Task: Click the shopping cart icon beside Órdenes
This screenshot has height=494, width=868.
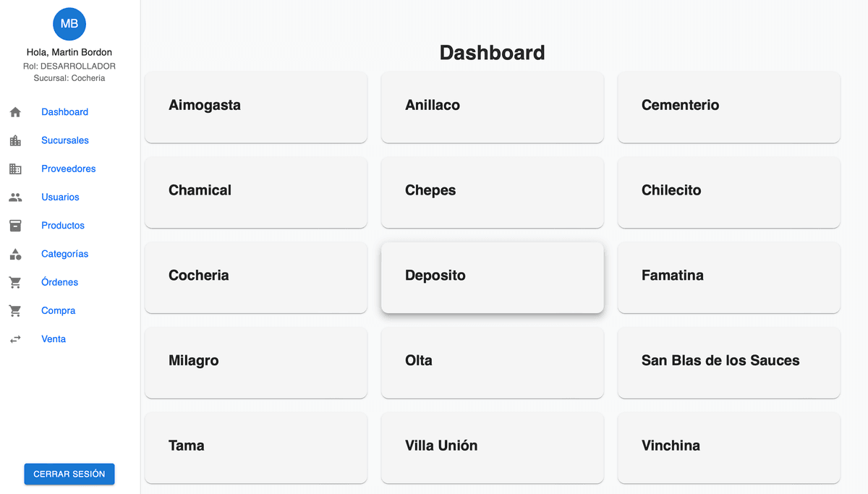Action: 15,282
